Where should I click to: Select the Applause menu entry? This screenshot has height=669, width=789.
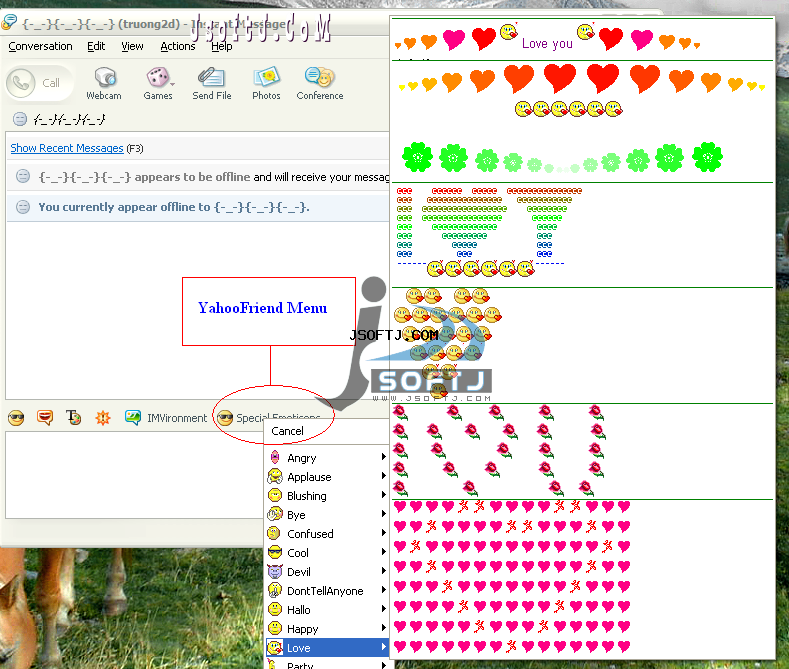pyautogui.click(x=328, y=477)
